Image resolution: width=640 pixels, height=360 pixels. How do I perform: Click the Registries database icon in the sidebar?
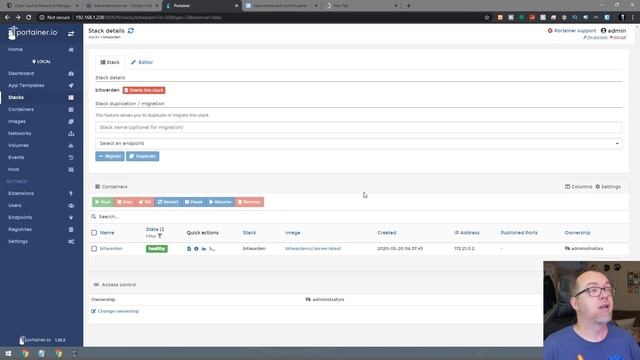[x=71, y=229]
